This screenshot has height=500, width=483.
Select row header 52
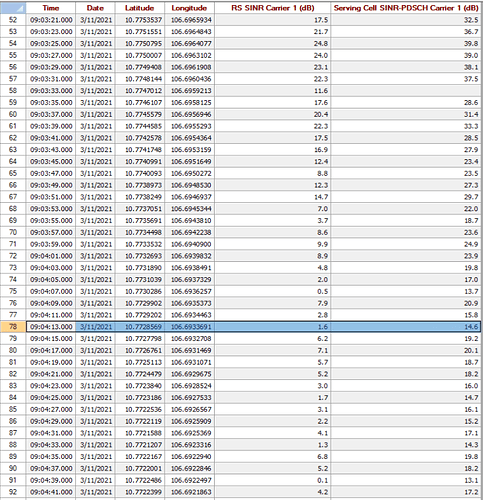click(13, 20)
